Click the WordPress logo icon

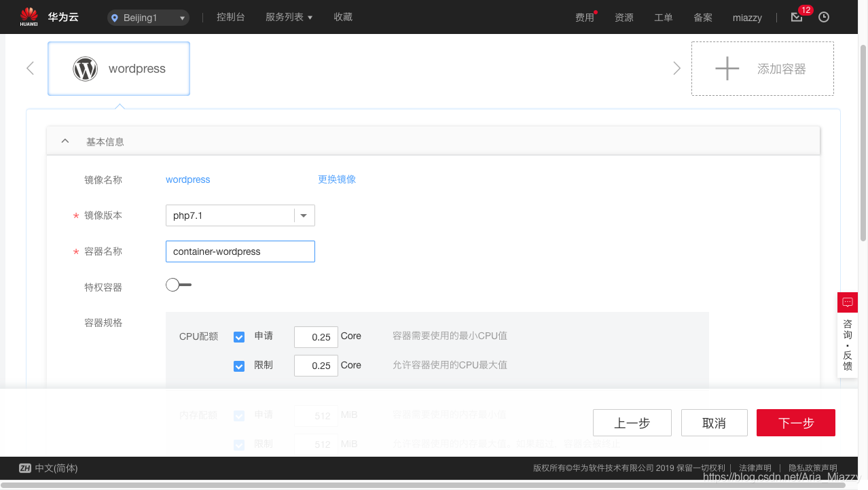(86, 69)
